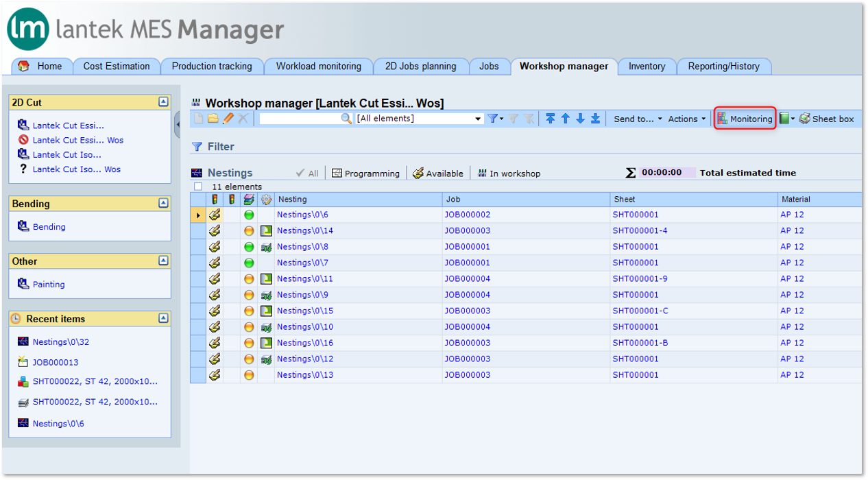Collapse the 2D Cut panel

tap(163, 101)
